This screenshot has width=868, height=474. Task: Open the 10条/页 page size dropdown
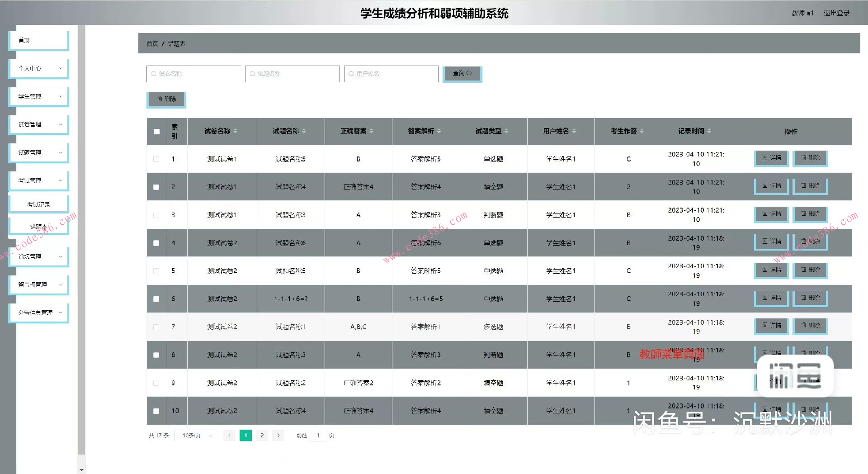(195, 436)
